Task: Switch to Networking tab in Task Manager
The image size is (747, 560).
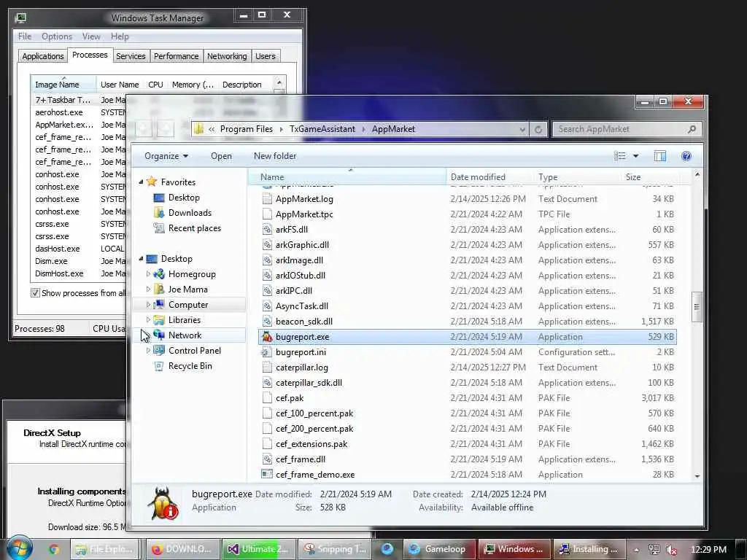Action: [x=227, y=56]
